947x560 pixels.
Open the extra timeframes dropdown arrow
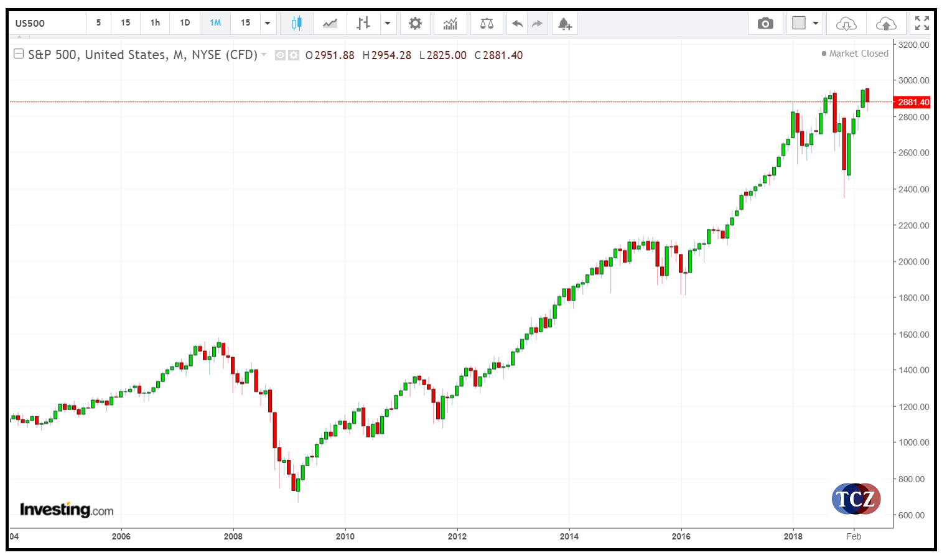click(268, 23)
